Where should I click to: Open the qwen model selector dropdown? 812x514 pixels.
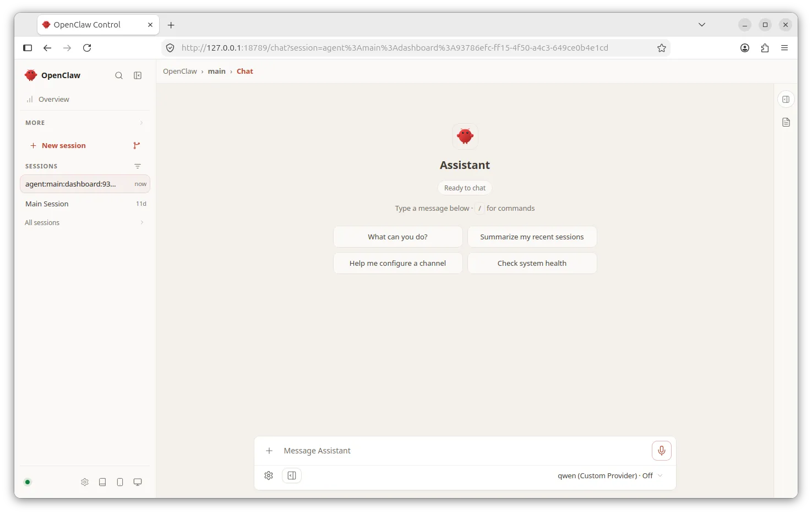(610, 475)
